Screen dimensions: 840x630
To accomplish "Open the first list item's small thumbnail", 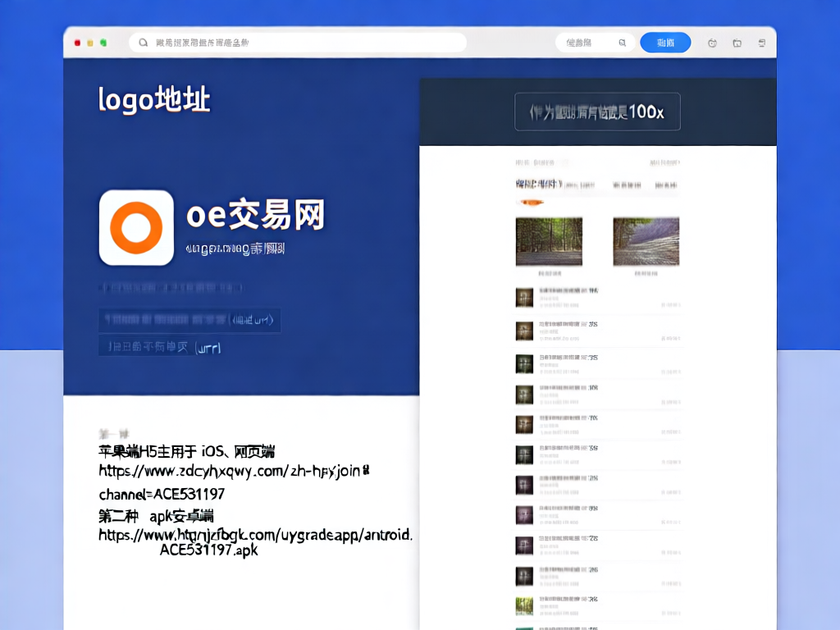I will tap(524, 297).
